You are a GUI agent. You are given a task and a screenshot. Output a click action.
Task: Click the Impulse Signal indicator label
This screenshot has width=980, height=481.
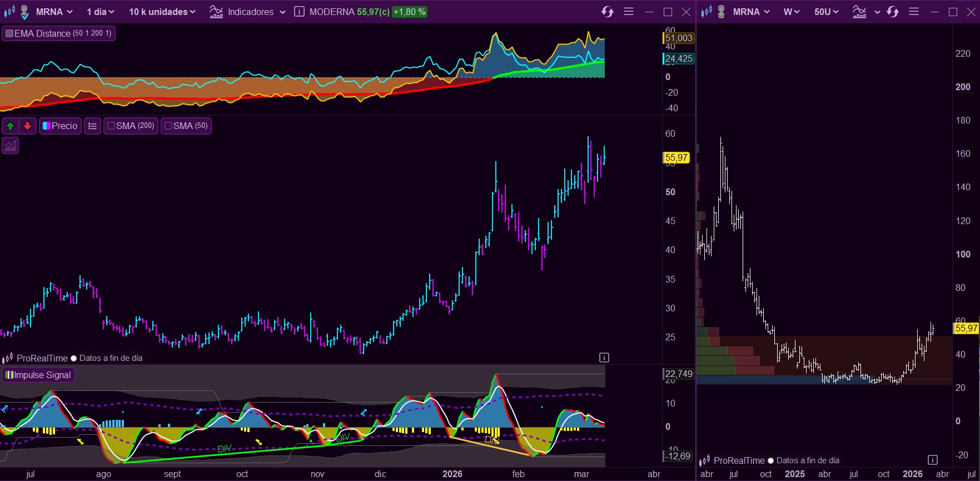tap(38, 375)
